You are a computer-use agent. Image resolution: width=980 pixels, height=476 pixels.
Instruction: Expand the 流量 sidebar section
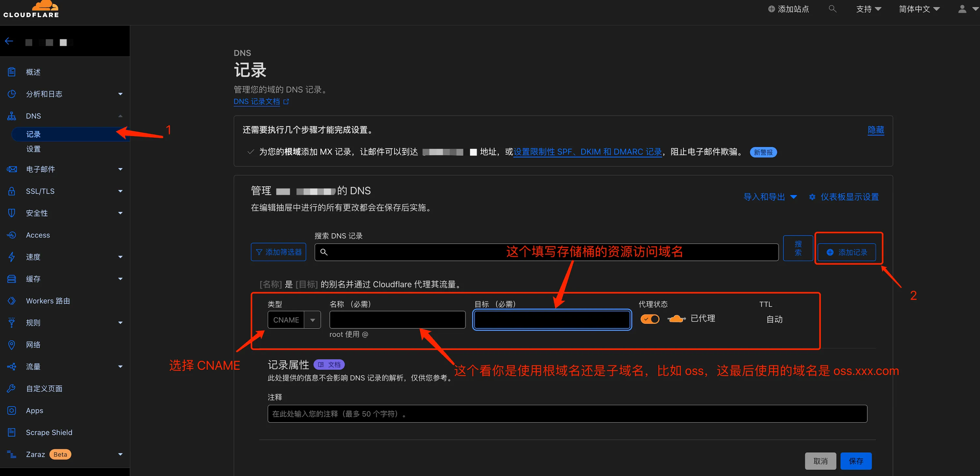[x=120, y=367]
